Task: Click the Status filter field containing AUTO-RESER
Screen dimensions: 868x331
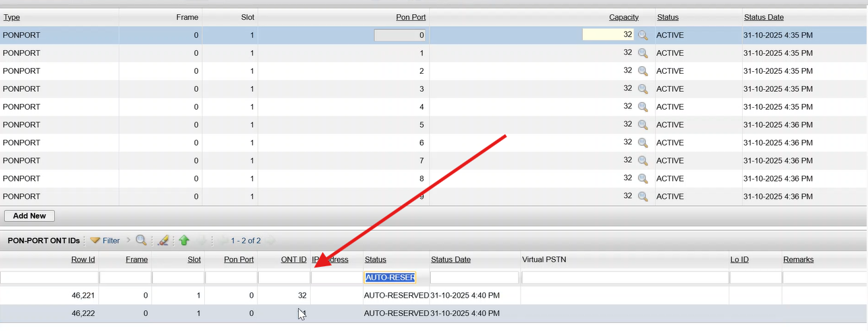Action: tap(390, 278)
